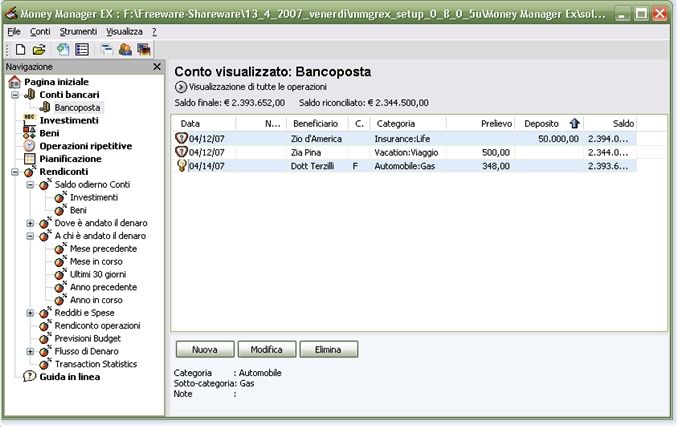Click the New account toolbar icon
The height and width of the screenshot is (427, 677).
tap(63, 50)
